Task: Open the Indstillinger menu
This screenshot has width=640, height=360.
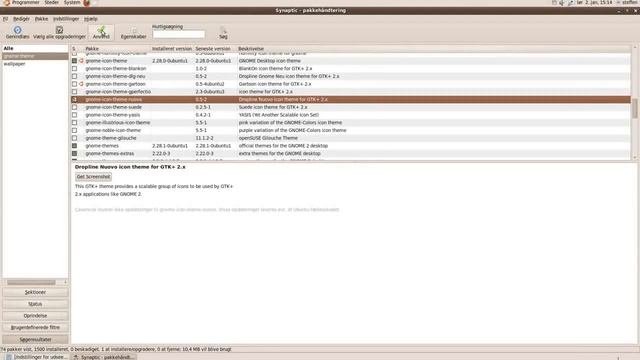Action: click(66, 19)
